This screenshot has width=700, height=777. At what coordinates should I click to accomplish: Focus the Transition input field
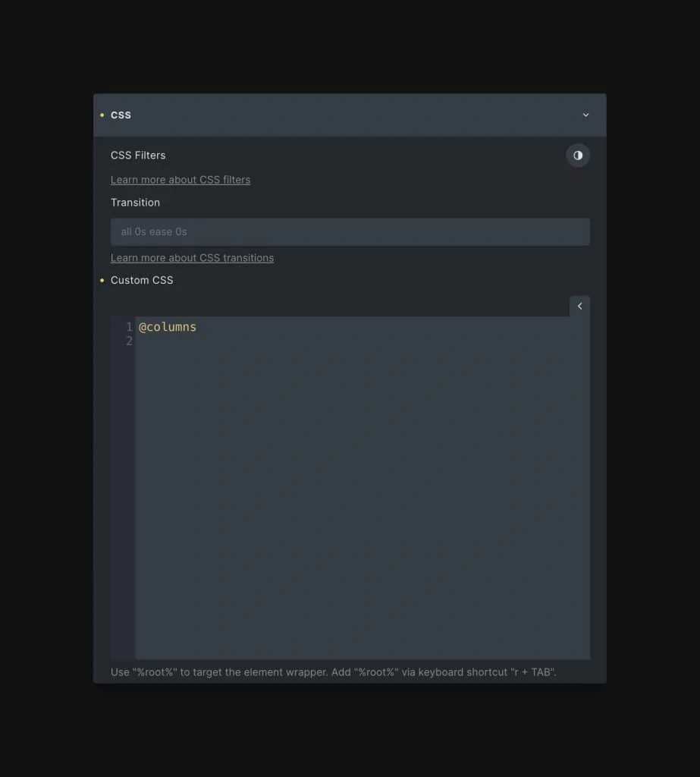(x=350, y=232)
